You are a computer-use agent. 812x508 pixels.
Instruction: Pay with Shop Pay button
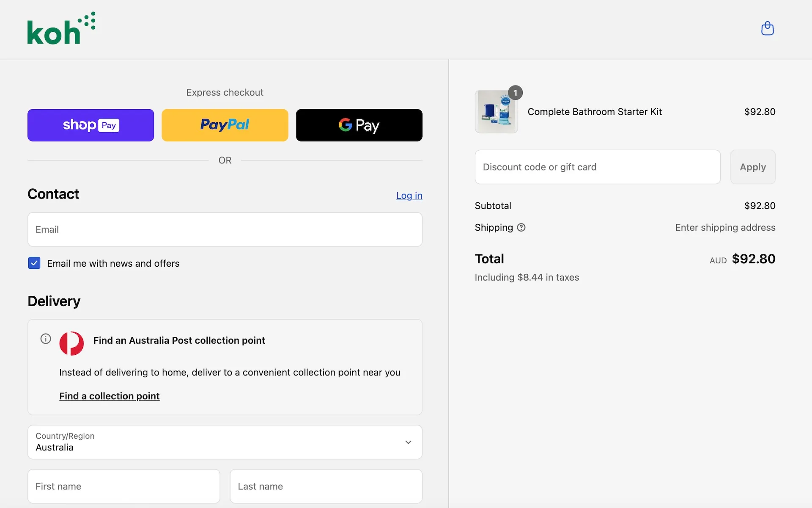[91, 125]
